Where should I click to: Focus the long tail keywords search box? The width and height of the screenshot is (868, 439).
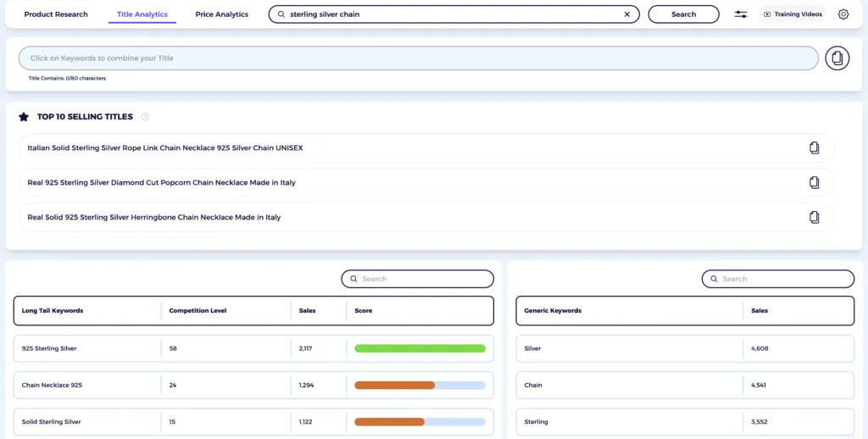[417, 279]
